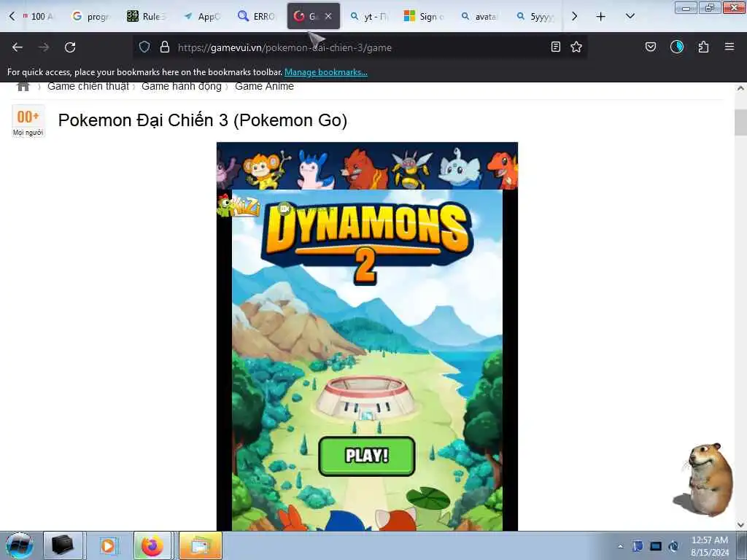Reload the page with the refresh icon
The width and height of the screenshot is (747, 560).
tap(70, 47)
